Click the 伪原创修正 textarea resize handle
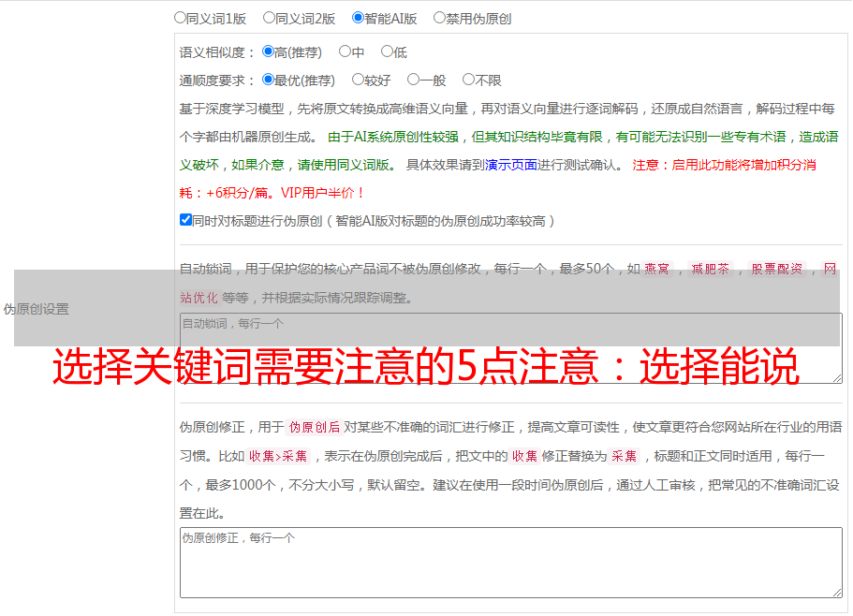This screenshot has width=853, height=616. point(836,592)
